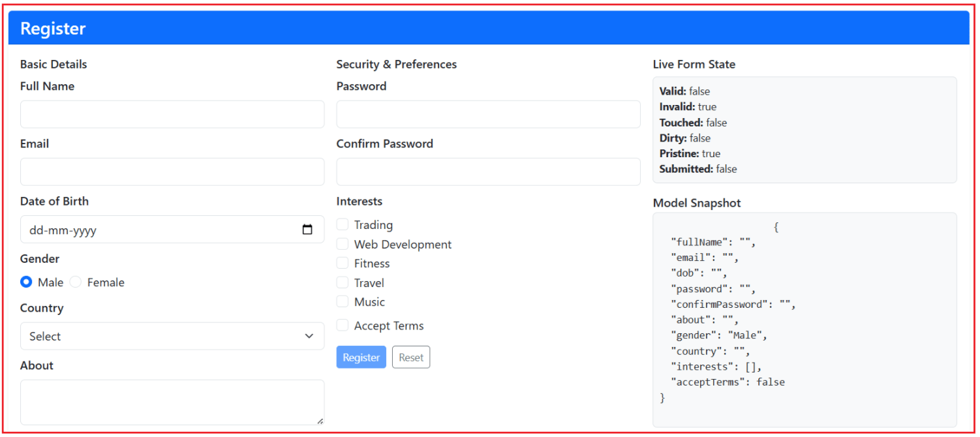Screen dimensions: 980x437
Task: Expand the Country dropdown chevron
Action: click(309, 335)
